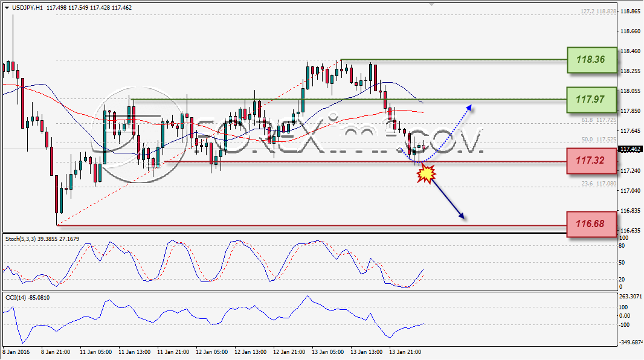This screenshot has height=360, width=644.
Task: Select the red 116.68 support label
Action: pos(591,224)
